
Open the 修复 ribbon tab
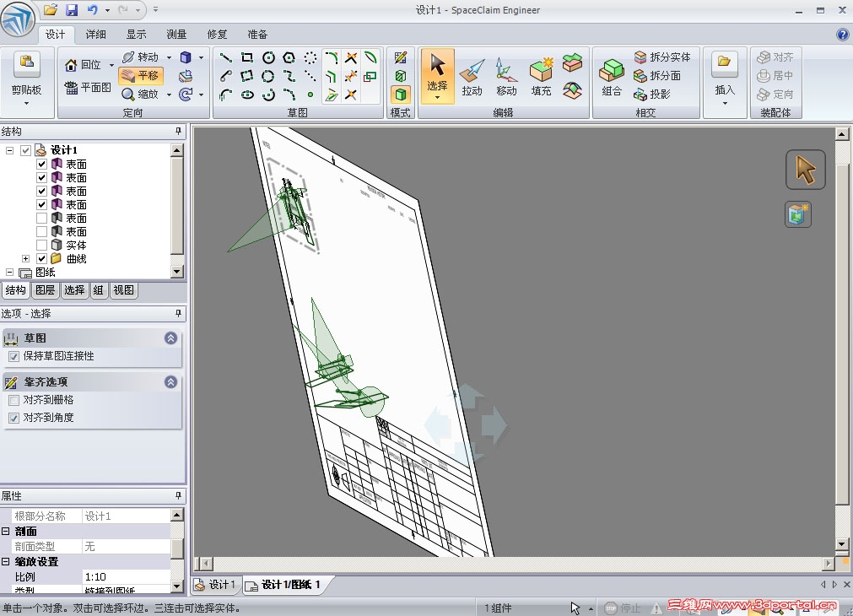click(217, 35)
